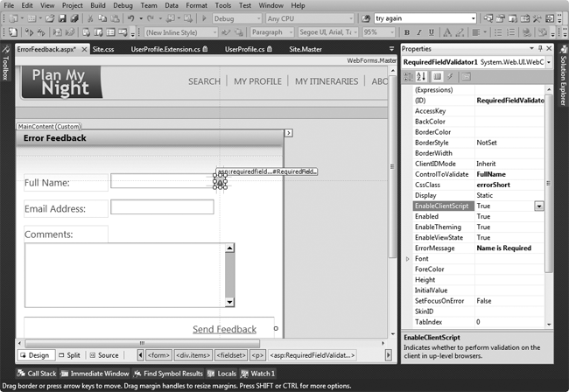Switch to the Site.css tab
Image resolution: width=569 pixels, height=392 pixels.
103,49
